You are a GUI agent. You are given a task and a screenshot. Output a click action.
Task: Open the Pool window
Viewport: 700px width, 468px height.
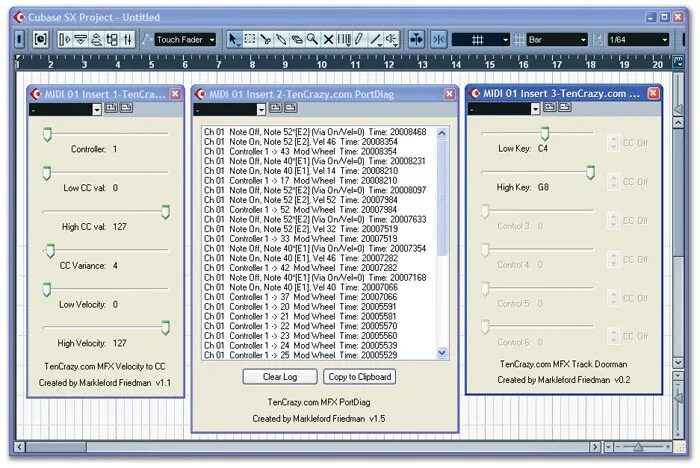(x=112, y=40)
